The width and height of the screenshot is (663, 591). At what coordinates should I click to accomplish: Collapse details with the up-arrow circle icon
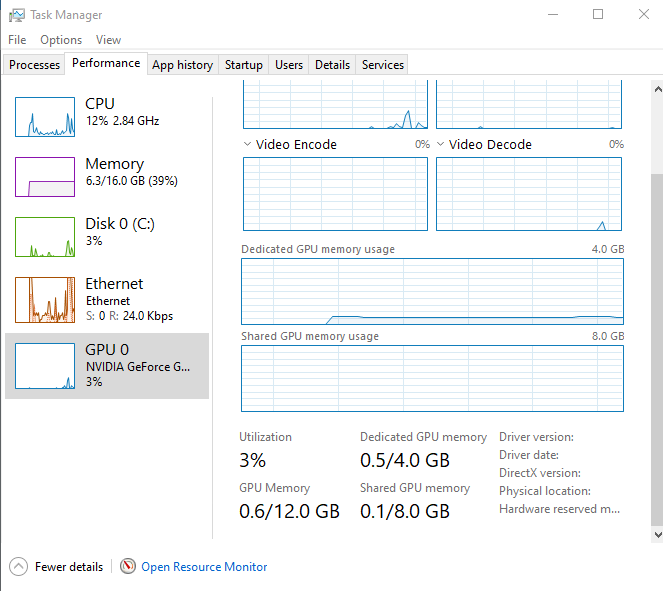18,566
